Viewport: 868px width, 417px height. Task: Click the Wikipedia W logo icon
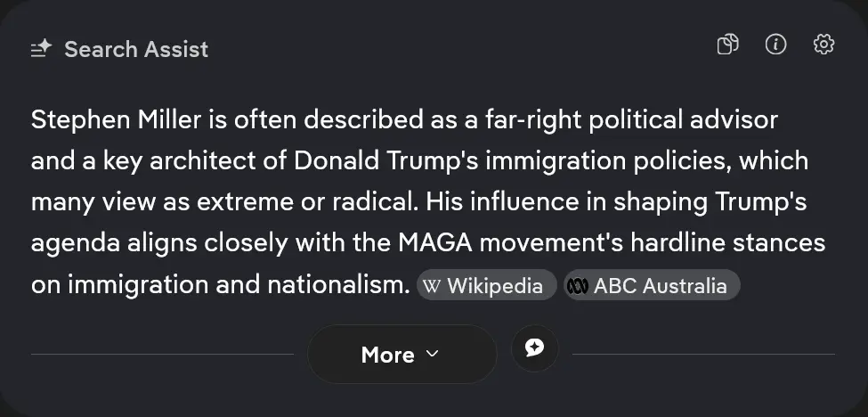[x=432, y=286]
